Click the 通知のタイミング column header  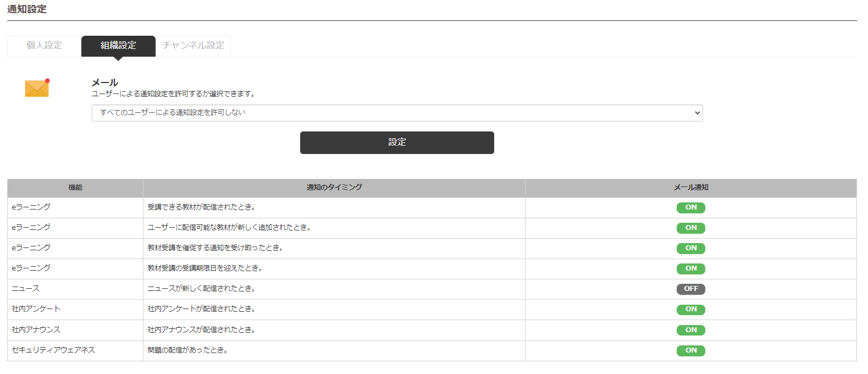coord(334,188)
